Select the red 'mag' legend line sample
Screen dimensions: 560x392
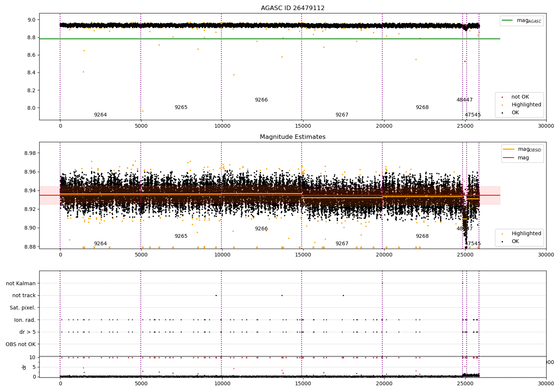coord(508,158)
